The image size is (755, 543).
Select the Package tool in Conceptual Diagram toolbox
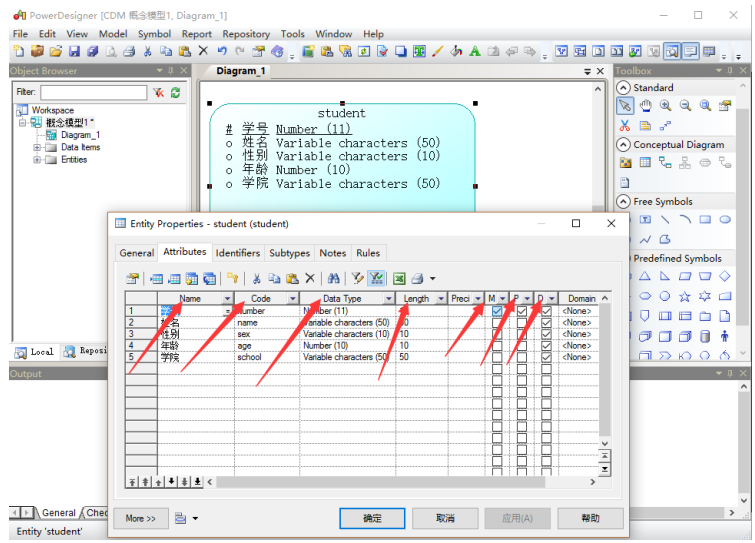[x=625, y=163]
